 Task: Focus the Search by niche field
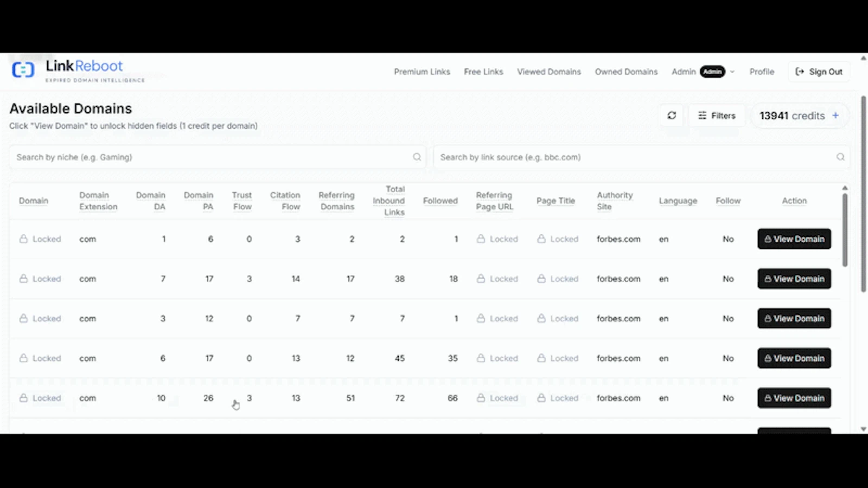click(x=218, y=157)
